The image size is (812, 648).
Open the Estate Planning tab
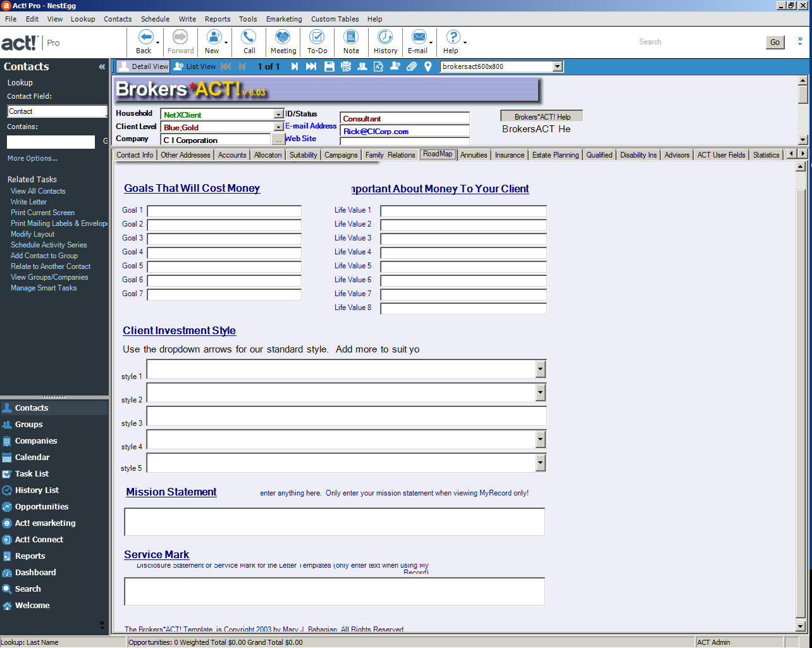click(555, 155)
